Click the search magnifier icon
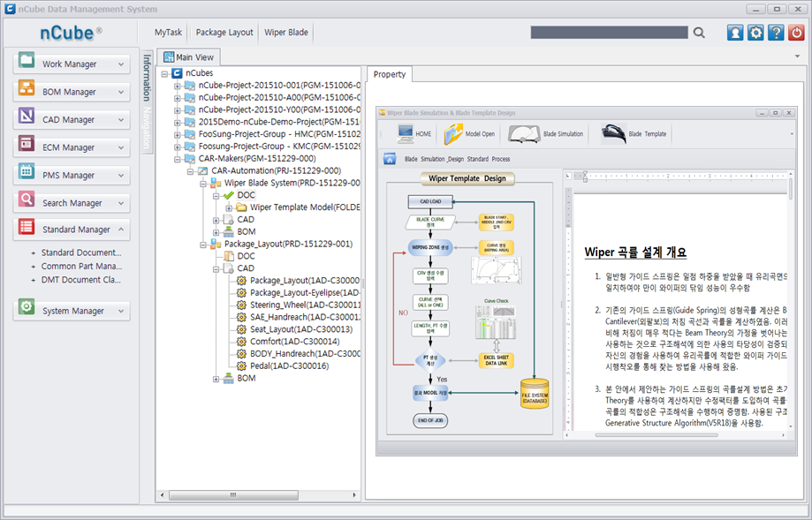 click(699, 33)
